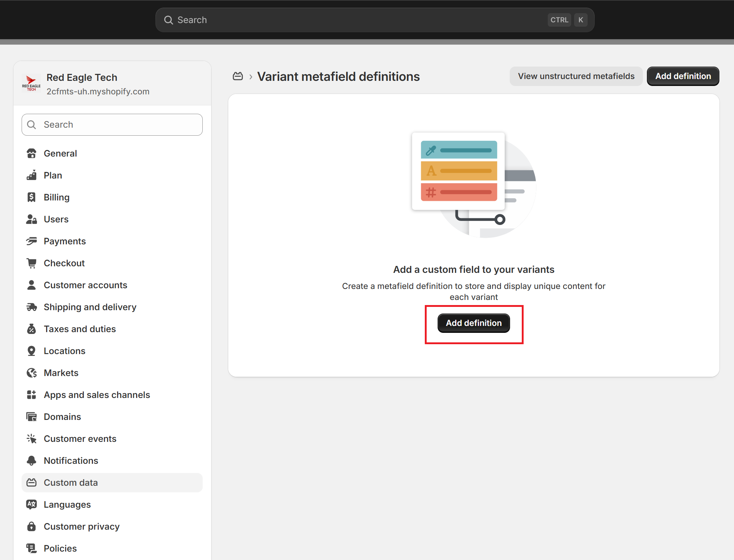
Task: Open the Payments settings page
Action: [65, 241]
